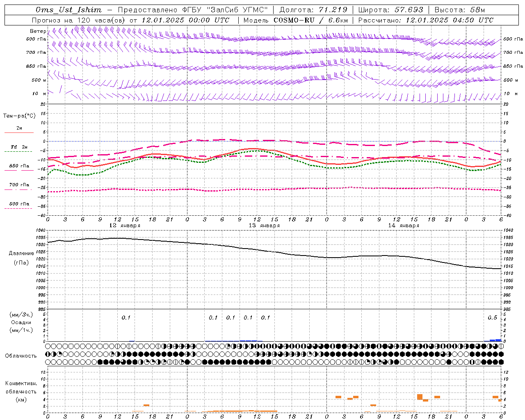Click the Ветер panel label
The width and height of the screenshot is (525, 420).
(x=37, y=31)
